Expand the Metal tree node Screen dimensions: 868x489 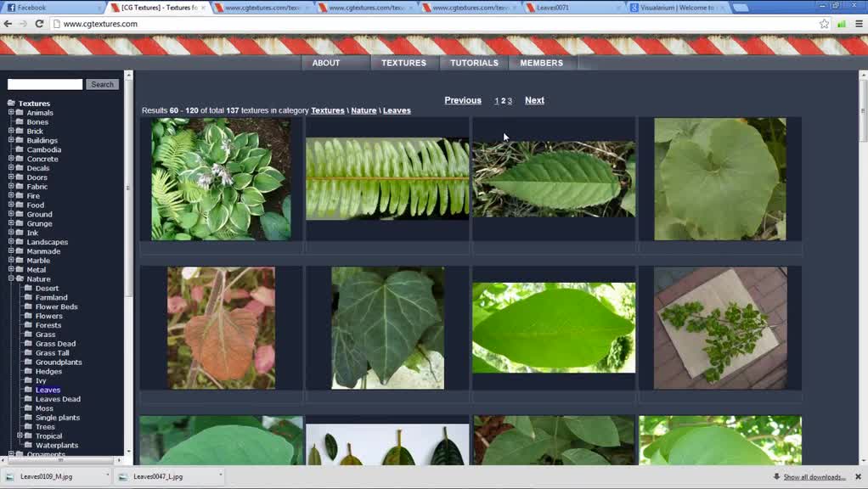(x=10, y=269)
